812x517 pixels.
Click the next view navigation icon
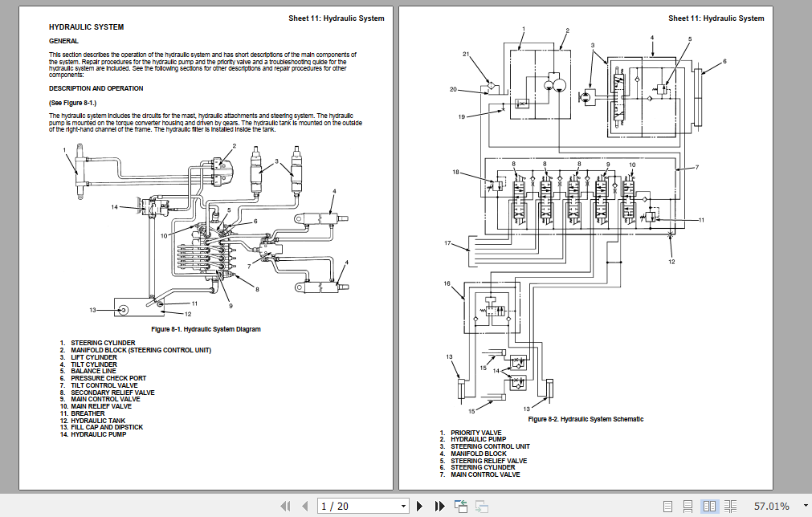(482, 506)
